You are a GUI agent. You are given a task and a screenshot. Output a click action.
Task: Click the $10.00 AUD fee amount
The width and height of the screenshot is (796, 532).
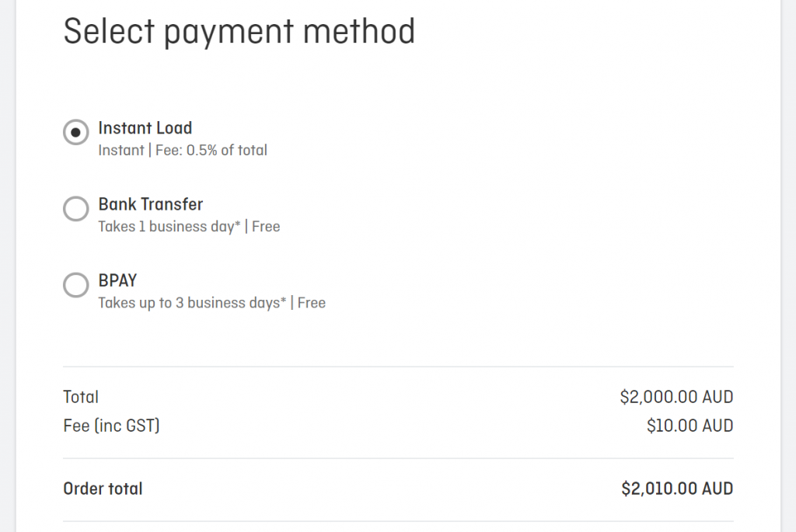(x=690, y=426)
